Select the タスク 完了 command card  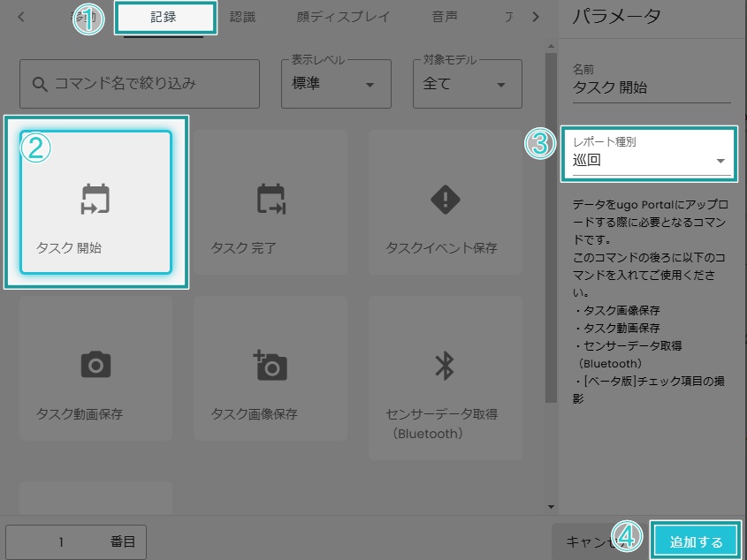271,202
